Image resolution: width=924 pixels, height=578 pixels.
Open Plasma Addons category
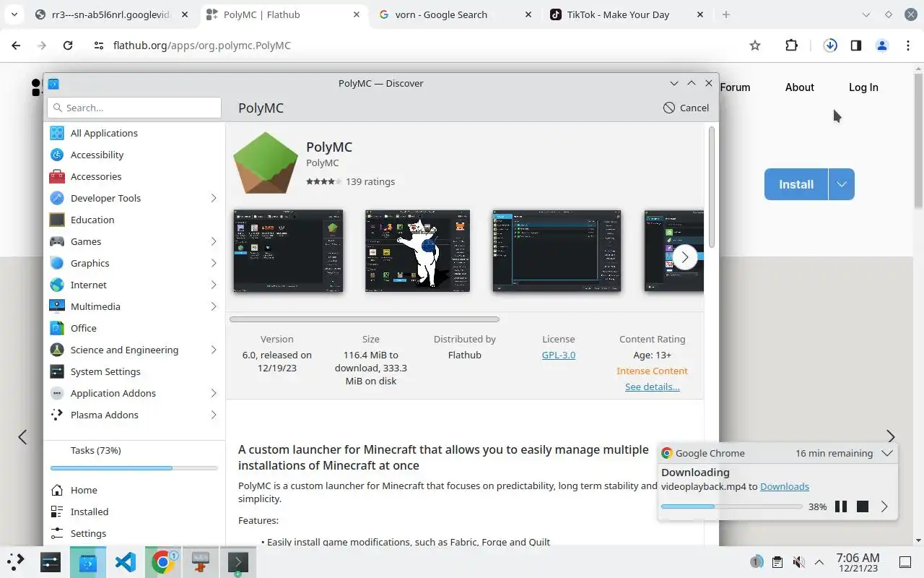pos(134,415)
